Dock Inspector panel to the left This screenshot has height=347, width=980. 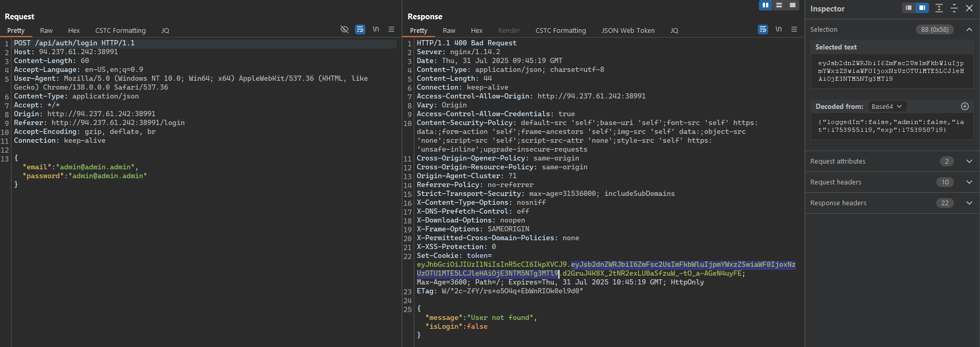(909, 8)
